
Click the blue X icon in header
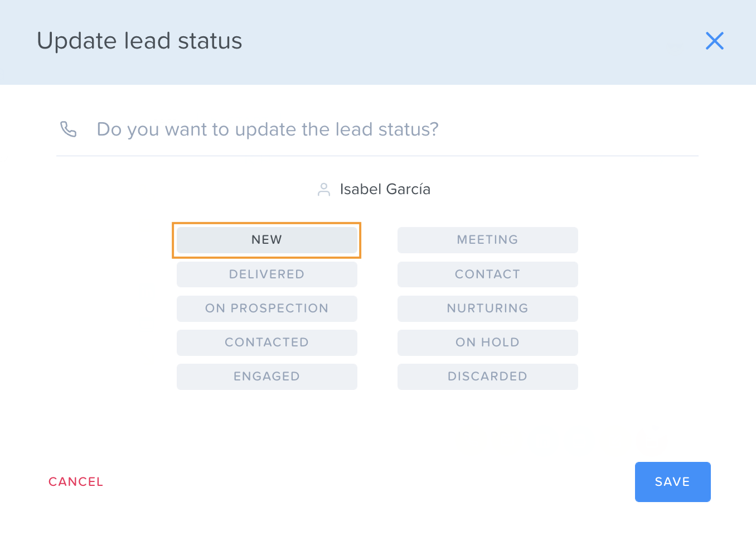(714, 41)
